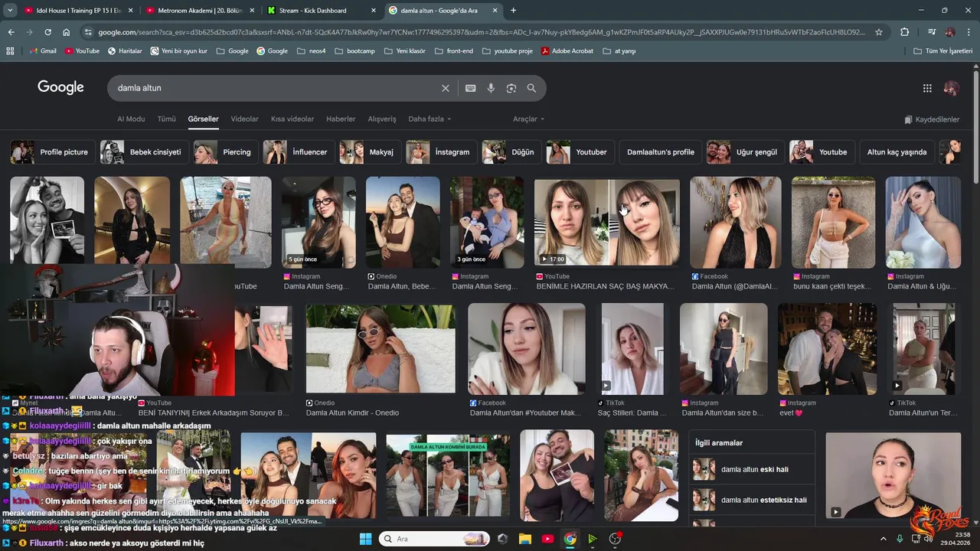Open the Alışveriş tab
The image size is (980, 551).
pos(382,119)
